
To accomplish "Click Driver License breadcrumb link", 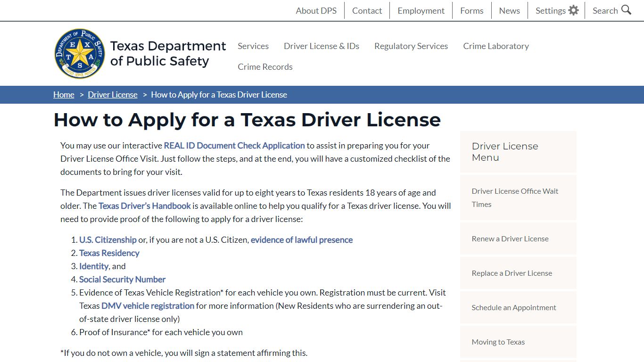I will click(x=113, y=95).
